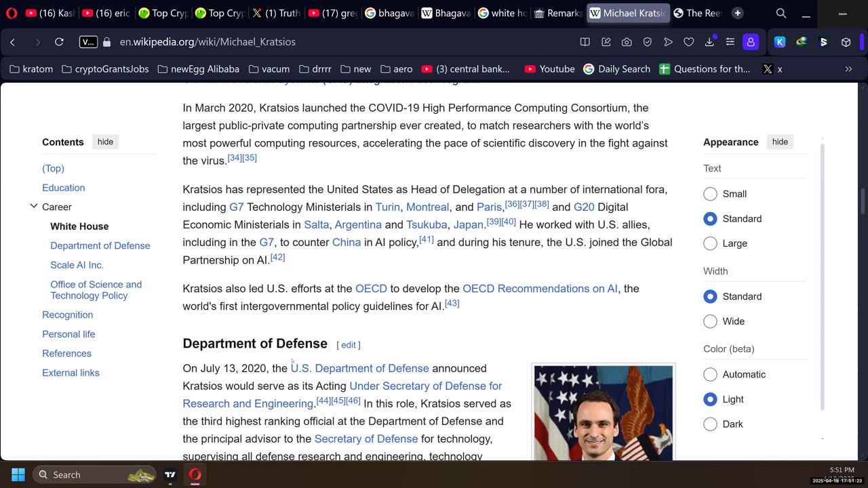Open the Secretary of Defense link

click(x=366, y=439)
